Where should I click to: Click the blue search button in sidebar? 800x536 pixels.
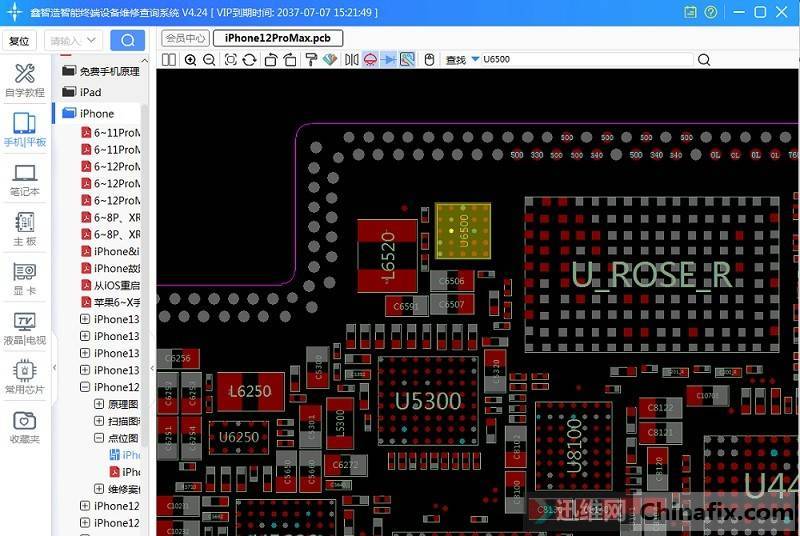[127, 40]
